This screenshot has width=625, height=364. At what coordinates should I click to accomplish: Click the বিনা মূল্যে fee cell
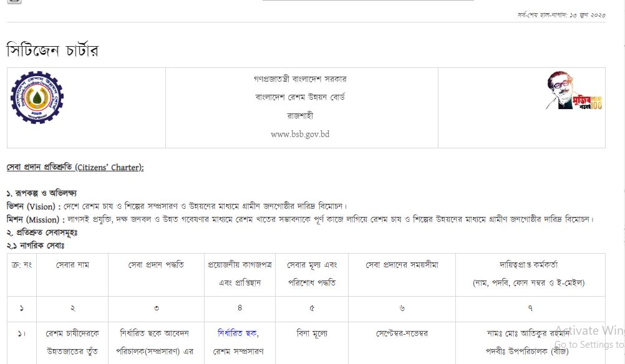312,333
